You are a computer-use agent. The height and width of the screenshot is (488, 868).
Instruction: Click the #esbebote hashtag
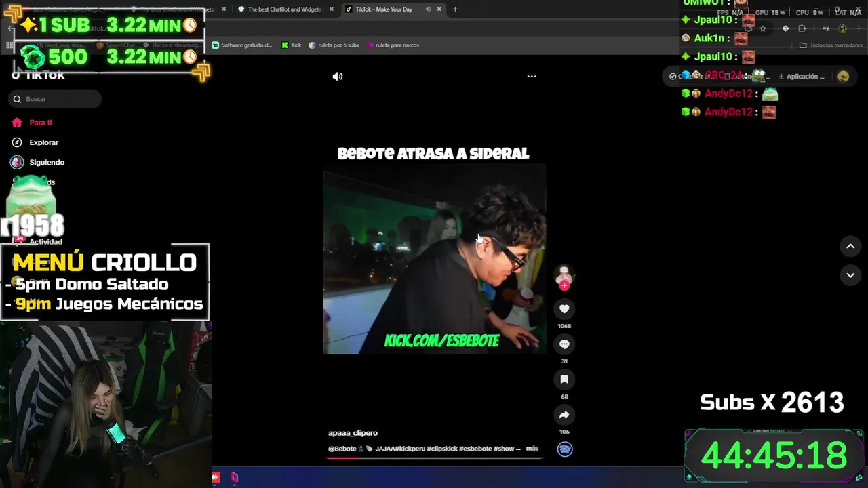(x=475, y=449)
